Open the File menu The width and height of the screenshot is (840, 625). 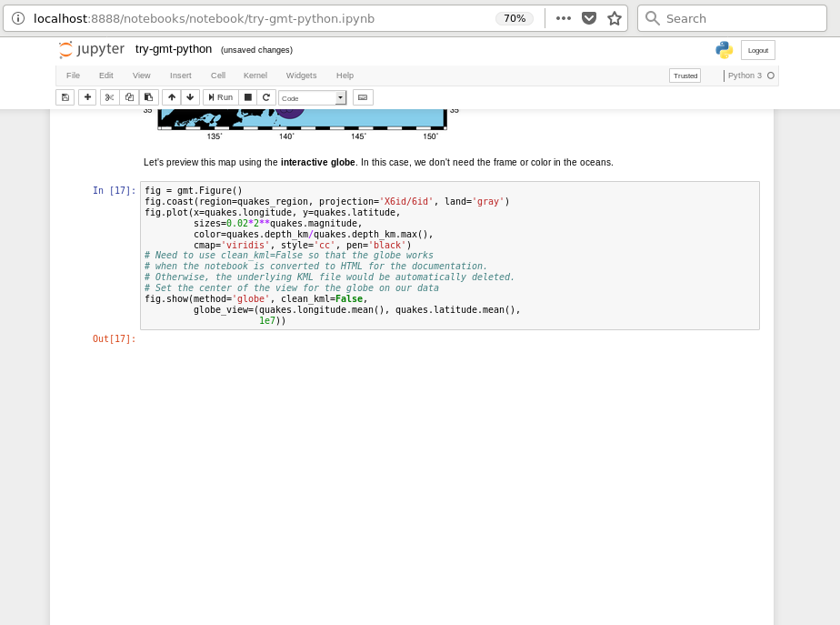click(x=73, y=76)
